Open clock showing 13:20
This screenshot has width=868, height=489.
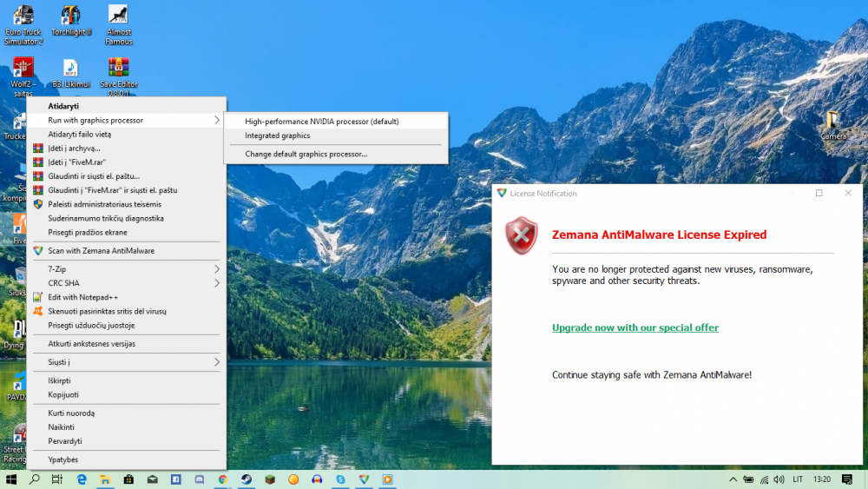click(822, 479)
